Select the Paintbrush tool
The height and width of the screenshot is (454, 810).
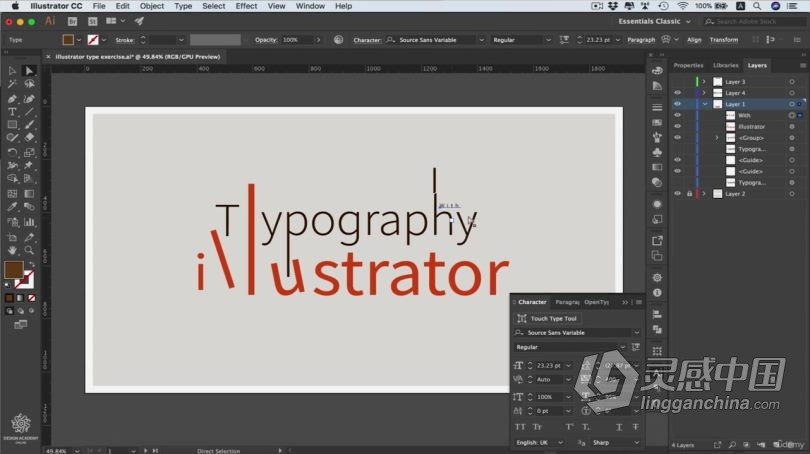(29, 124)
